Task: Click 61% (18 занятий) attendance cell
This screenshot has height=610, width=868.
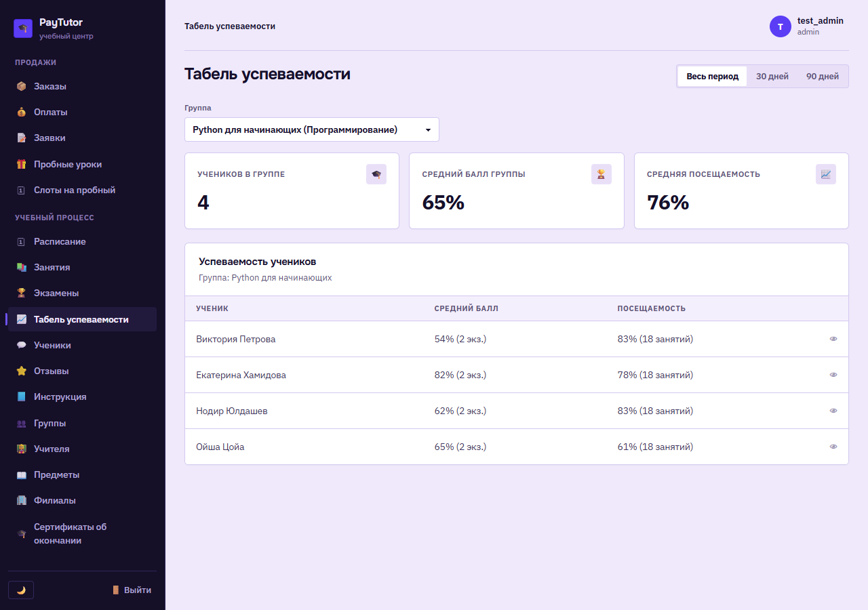Action: (655, 447)
